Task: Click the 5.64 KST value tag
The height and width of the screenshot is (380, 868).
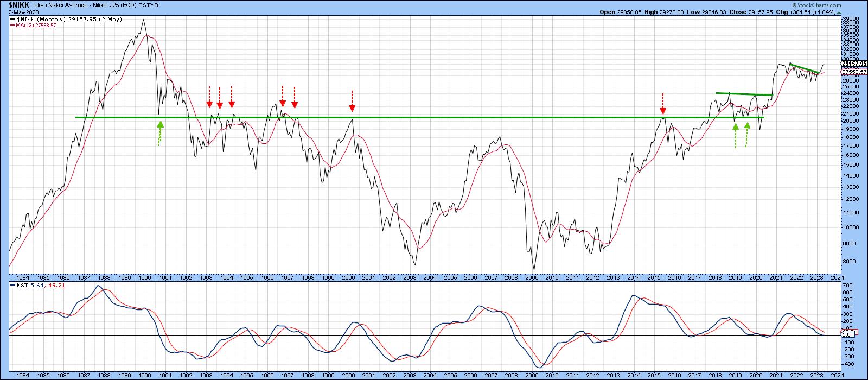Action: tap(848, 335)
